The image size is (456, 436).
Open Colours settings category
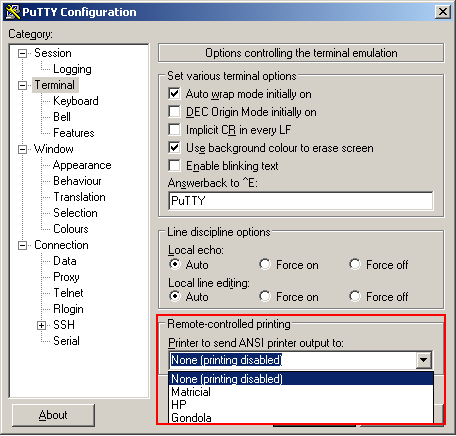(71, 229)
